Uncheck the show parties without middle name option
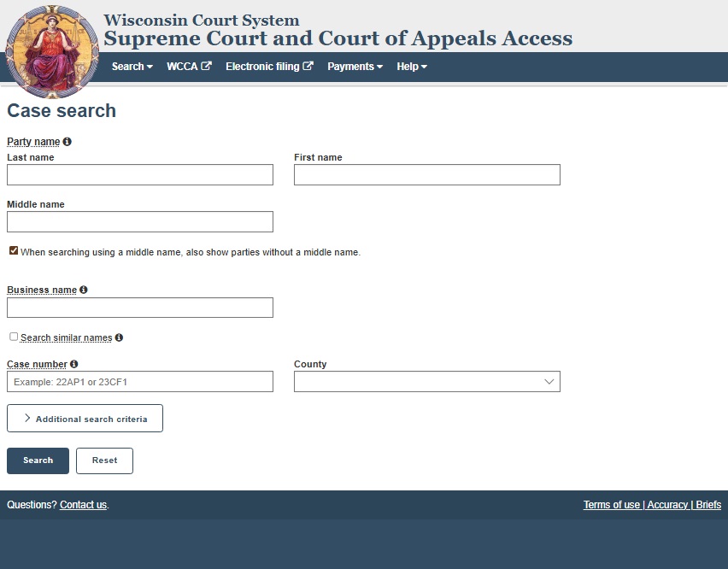Screen dimensions: 728x569 14,251
